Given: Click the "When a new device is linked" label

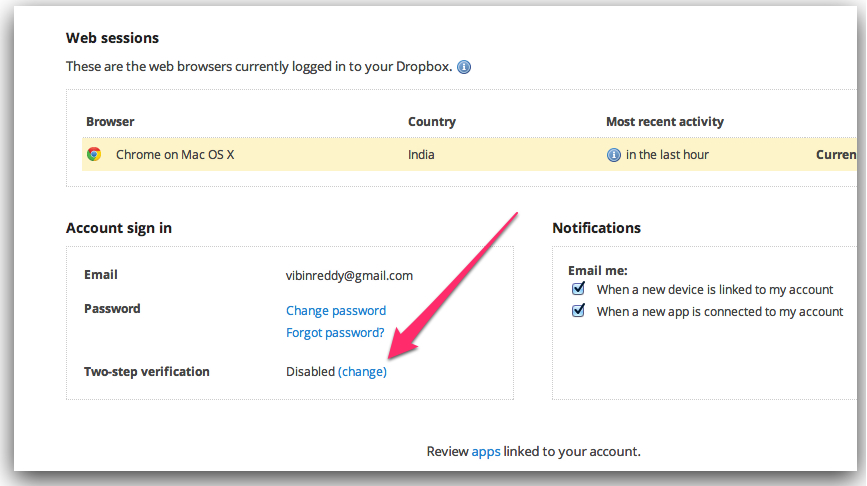Looking at the screenshot, I should point(714,290).
